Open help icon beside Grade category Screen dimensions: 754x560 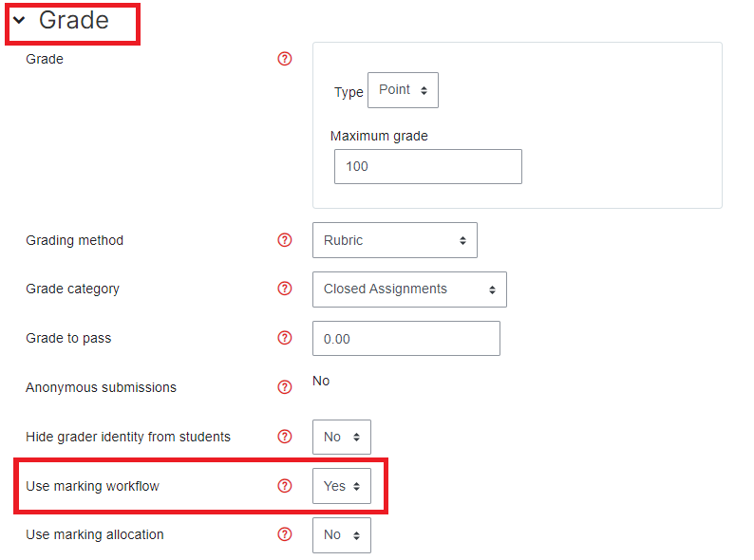[285, 289]
